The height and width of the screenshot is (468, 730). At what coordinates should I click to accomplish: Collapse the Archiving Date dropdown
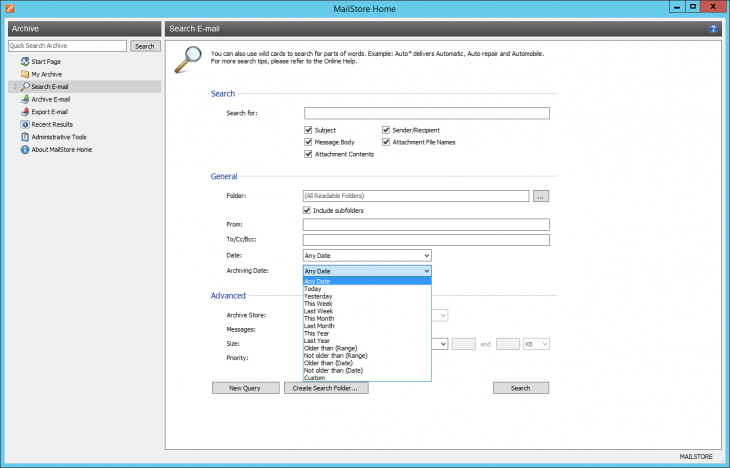tap(367, 271)
